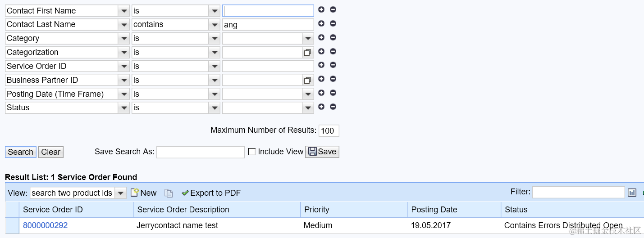Screen dimensions: 644x238
Task: Focus the Contact First Name value field
Action: [x=268, y=11]
